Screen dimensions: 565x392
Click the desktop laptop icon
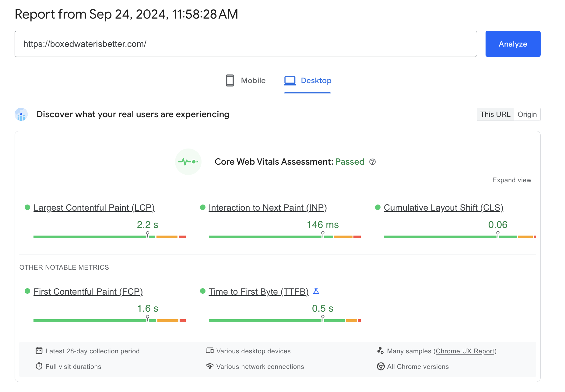[290, 81]
